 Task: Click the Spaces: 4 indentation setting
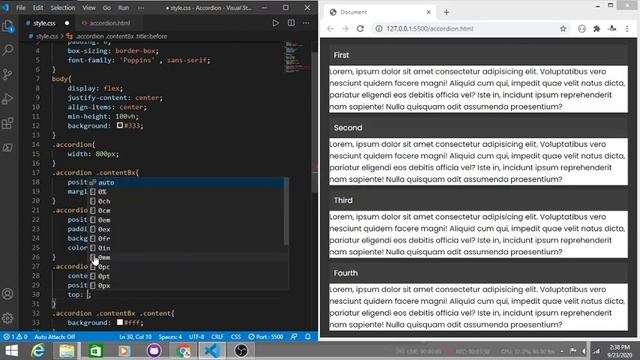pos(170,337)
